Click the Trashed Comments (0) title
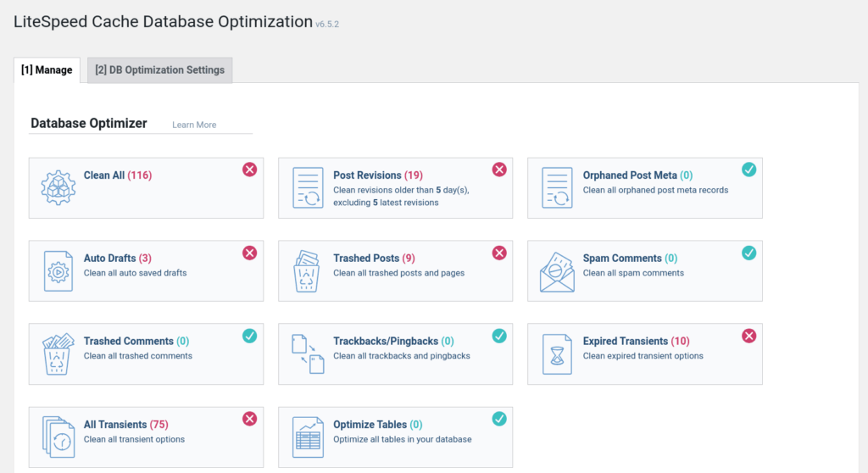Viewport: 868px width, 473px height. (x=136, y=341)
